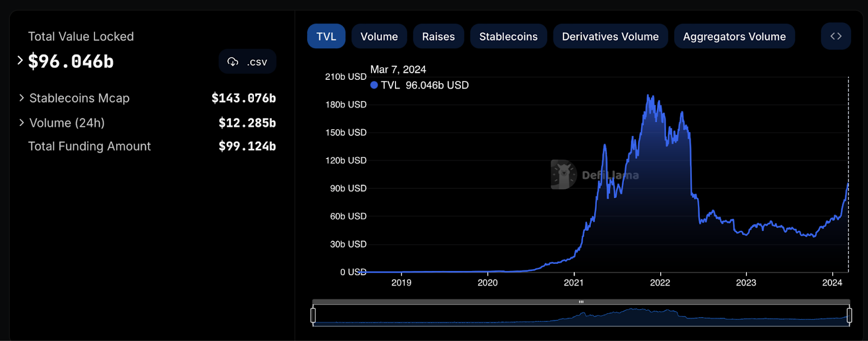Download the .csv data file
The width and height of the screenshot is (868, 341).
pyautogui.click(x=257, y=62)
